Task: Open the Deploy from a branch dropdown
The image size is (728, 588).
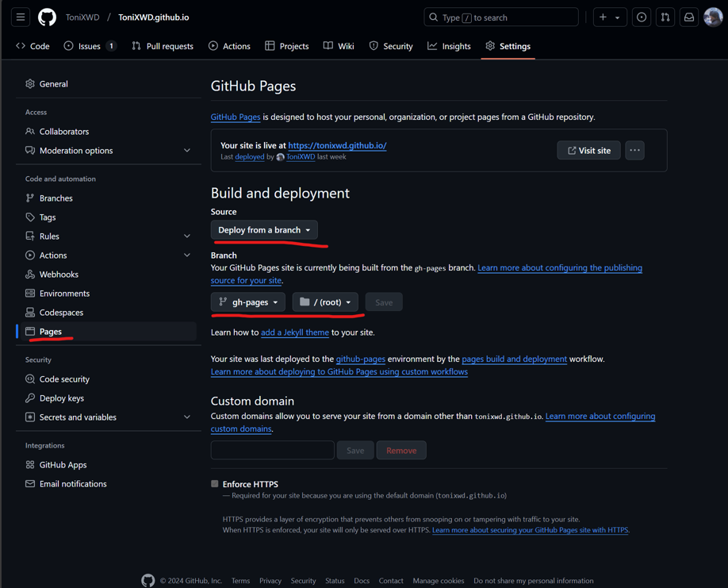Action: click(264, 230)
